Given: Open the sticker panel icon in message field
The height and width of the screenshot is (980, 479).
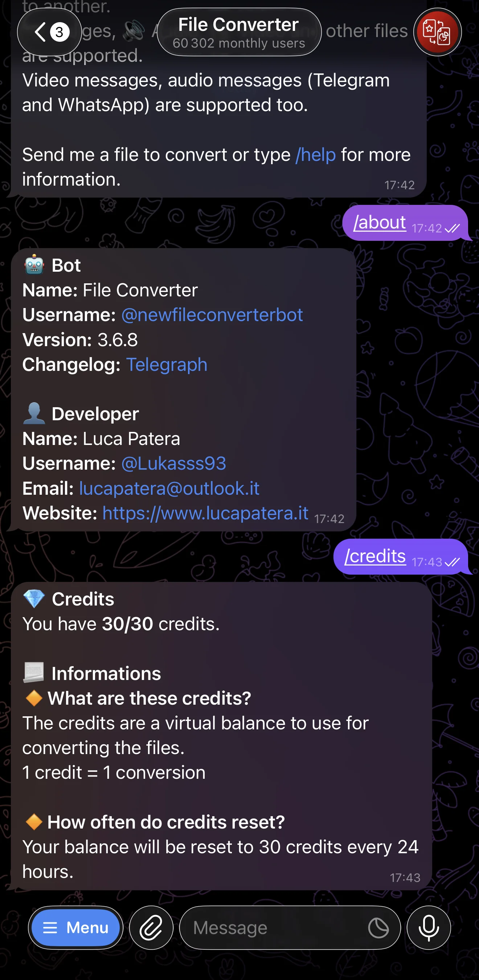Looking at the screenshot, I should [378, 927].
